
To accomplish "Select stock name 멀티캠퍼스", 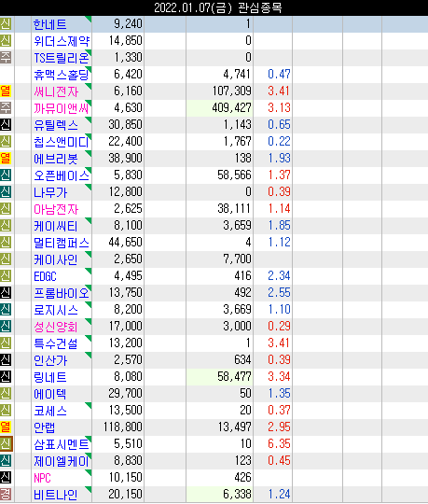I will (x=62, y=243).
